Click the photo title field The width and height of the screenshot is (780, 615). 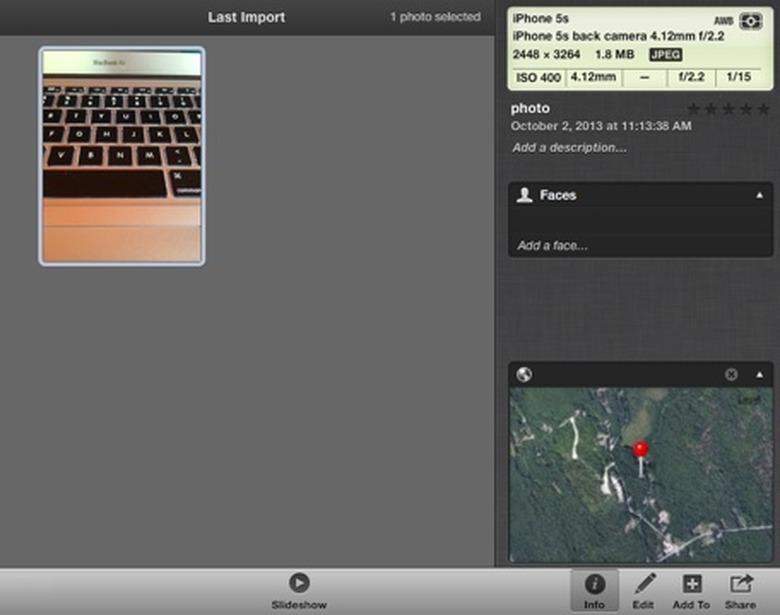point(530,108)
